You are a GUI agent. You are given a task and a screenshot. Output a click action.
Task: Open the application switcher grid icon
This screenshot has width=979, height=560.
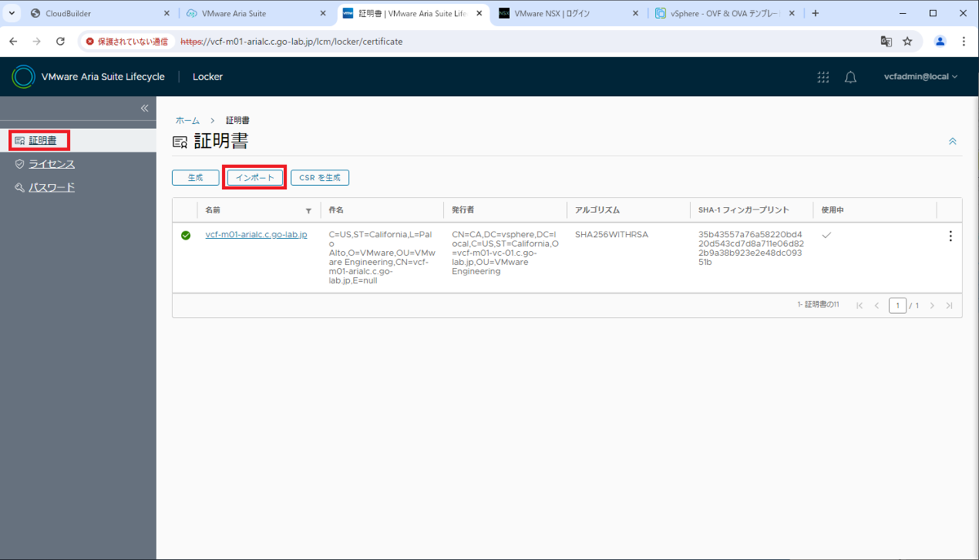(x=823, y=77)
